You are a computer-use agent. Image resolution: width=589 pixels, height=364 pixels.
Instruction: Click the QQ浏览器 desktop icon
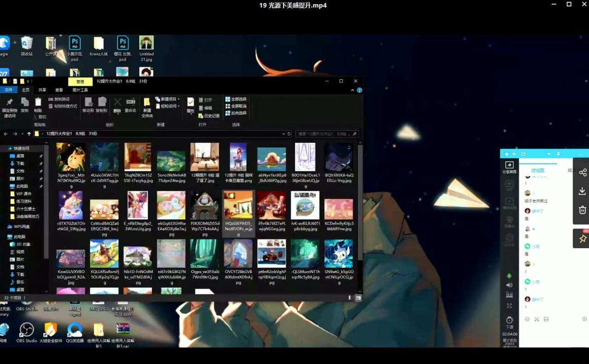(x=75, y=333)
